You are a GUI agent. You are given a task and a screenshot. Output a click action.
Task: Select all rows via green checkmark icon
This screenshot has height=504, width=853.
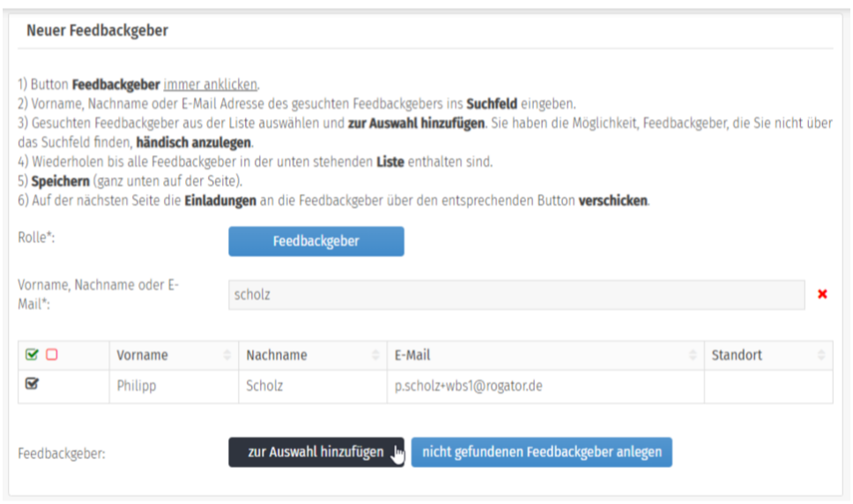tap(33, 355)
